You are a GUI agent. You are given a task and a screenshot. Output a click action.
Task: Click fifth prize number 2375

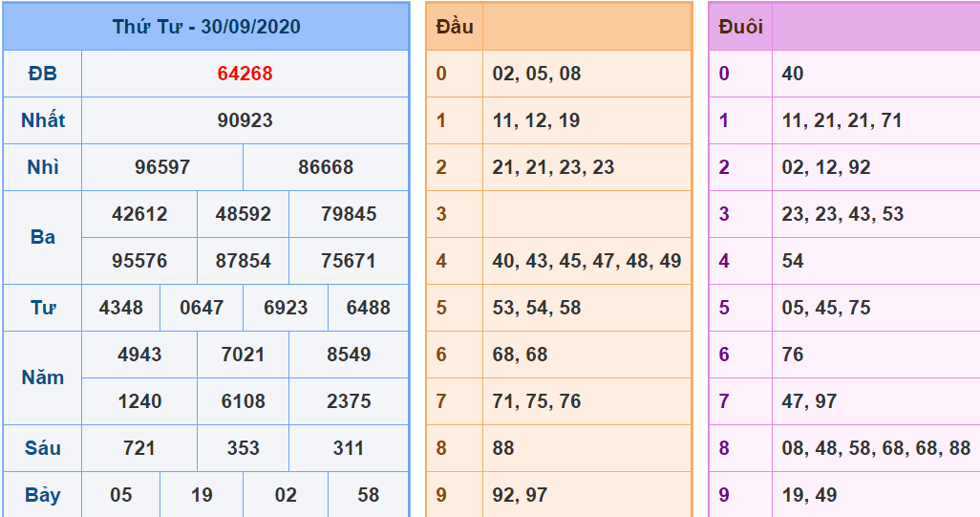pos(349,401)
